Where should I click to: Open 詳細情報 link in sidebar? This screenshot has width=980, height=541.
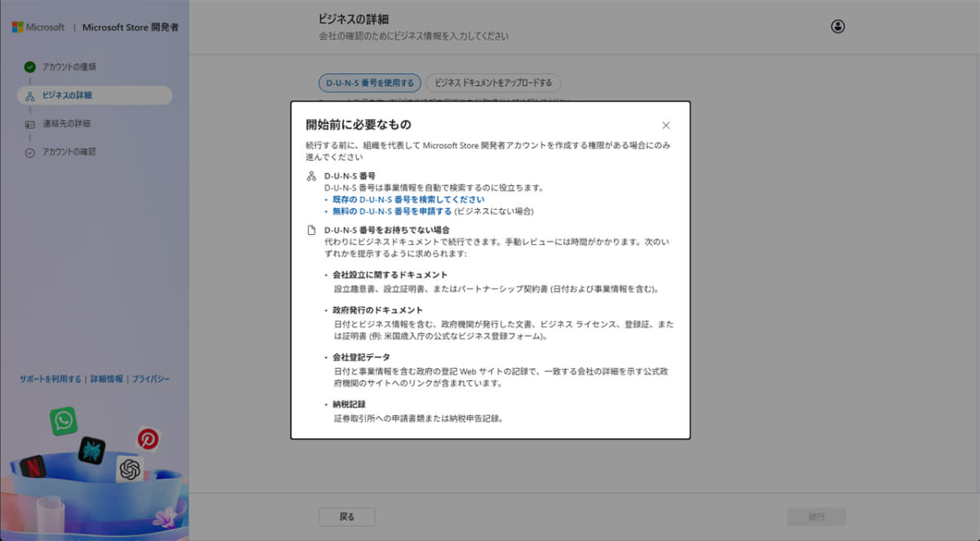coord(106,379)
